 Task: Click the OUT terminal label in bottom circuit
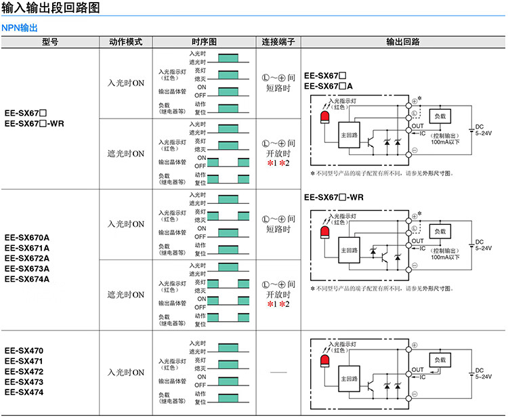418,369
